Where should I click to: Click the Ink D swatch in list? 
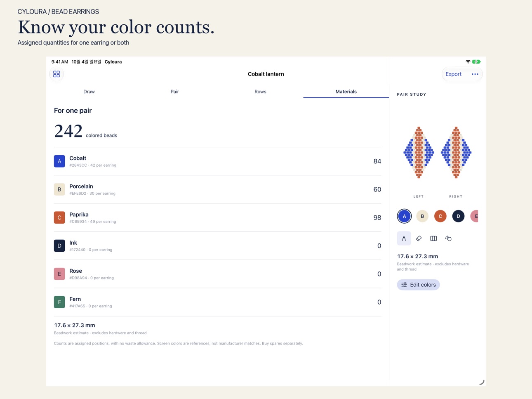click(x=59, y=246)
